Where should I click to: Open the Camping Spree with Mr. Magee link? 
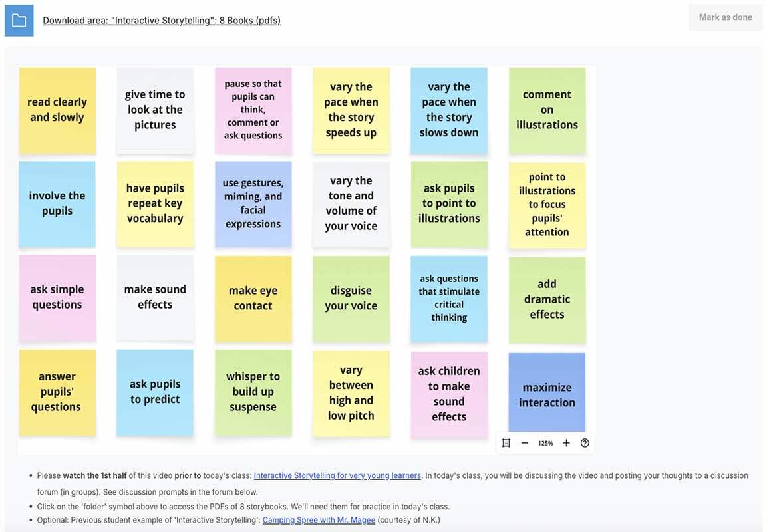[x=319, y=520]
